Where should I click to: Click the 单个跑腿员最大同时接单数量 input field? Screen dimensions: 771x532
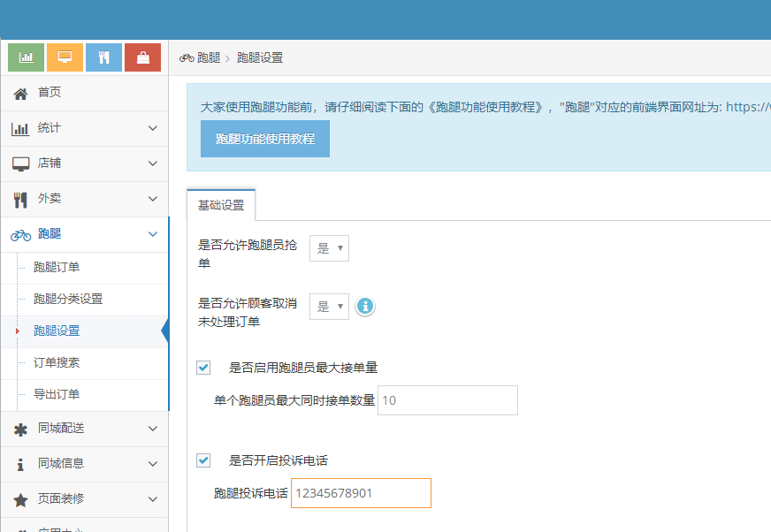point(447,400)
